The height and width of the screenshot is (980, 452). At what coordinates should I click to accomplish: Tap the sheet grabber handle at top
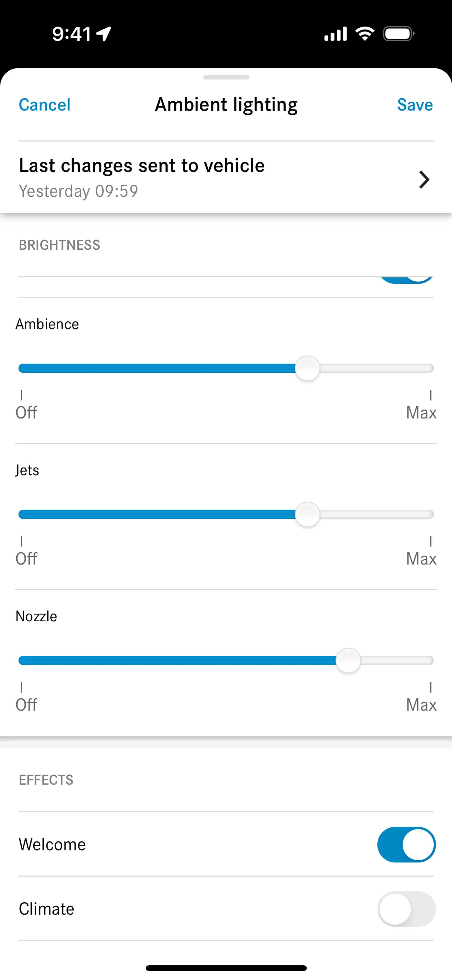pyautogui.click(x=226, y=77)
